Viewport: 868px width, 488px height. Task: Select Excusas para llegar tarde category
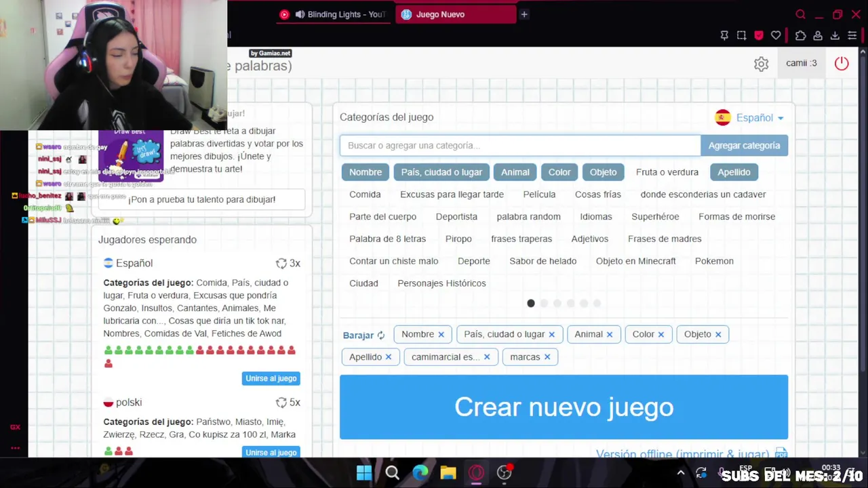pyautogui.click(x=452, y=195)
